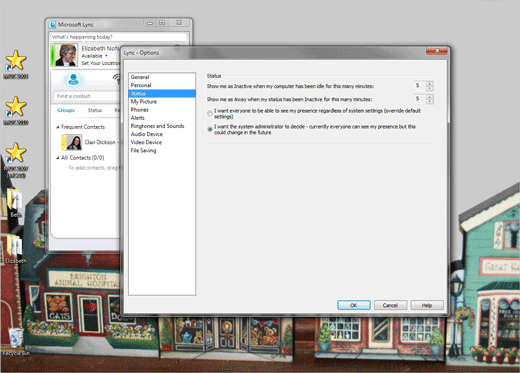Select the Status options category
Screen dimensions: 520x373
click(162, 93)
